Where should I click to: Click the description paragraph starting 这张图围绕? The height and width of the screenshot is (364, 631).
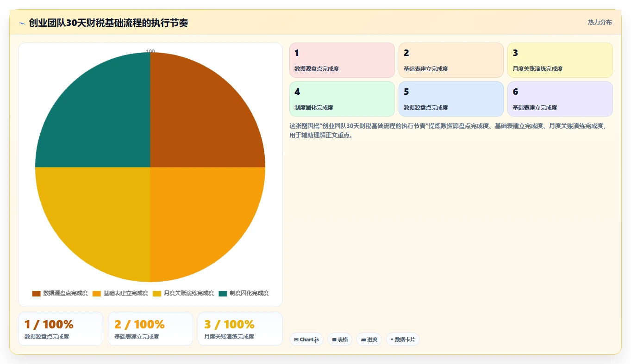coord(448,130)
